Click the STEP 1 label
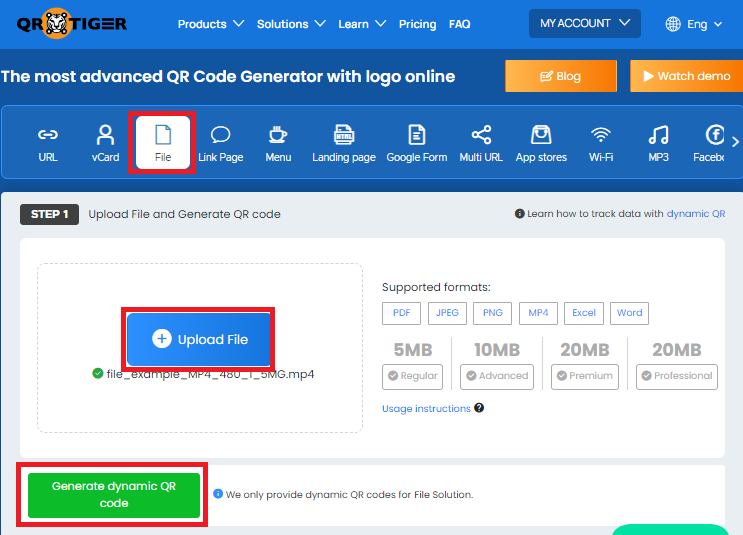 49,214
